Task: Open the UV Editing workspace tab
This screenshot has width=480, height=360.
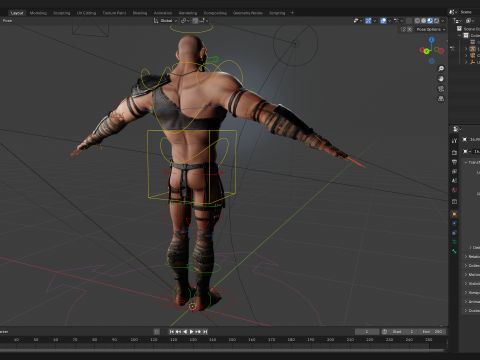Action: (x=86, y=13)
